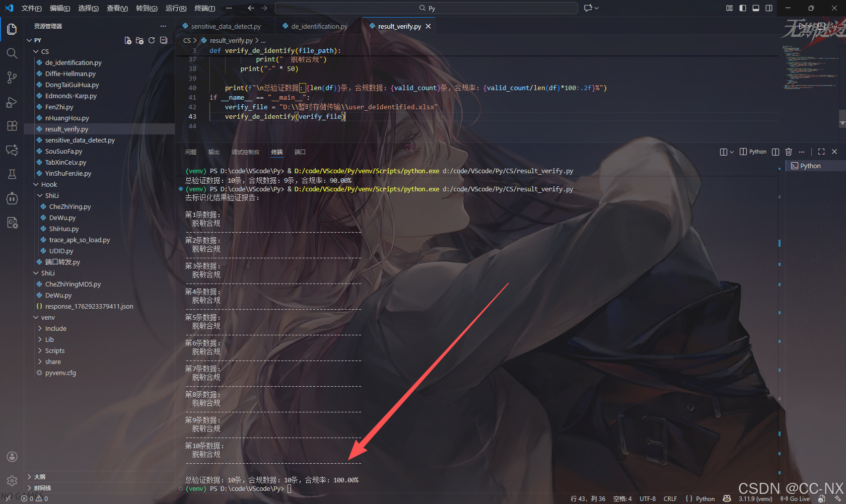Switch to the 调试控制台 debug console tab
Screen dimensions: 846x504
coord(245,152)
